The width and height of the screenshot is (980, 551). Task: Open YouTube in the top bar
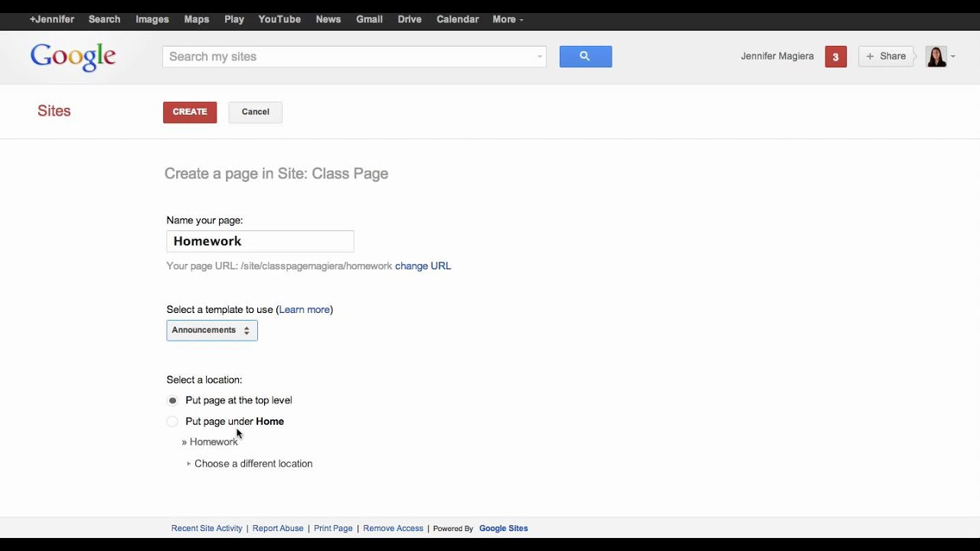pyautogui.click(x=279, y=19)
